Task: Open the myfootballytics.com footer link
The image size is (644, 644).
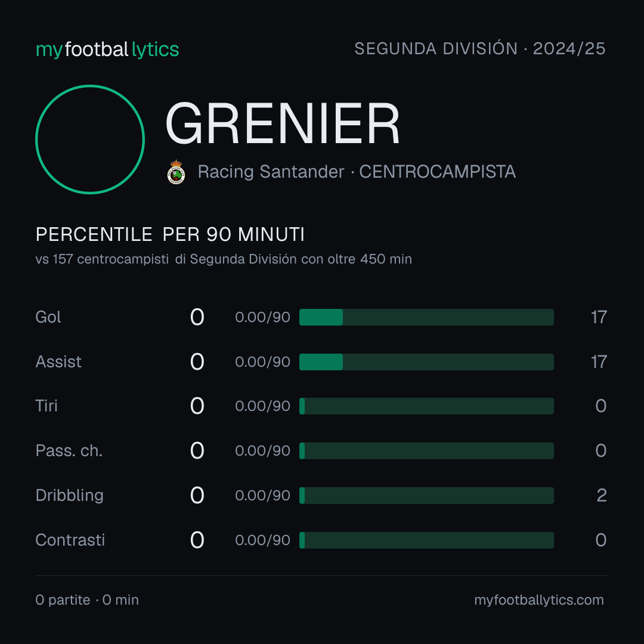Action: 539,600
